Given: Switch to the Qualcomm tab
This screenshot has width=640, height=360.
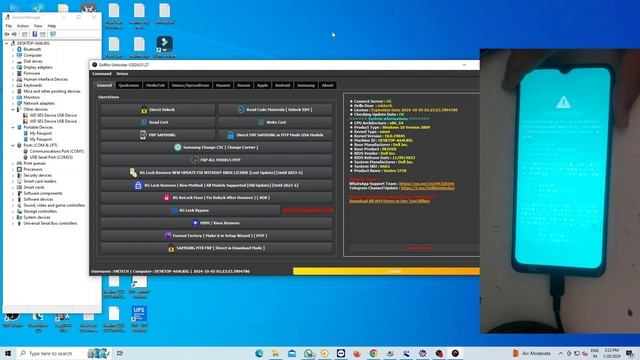Looking at the screenshot, I should [129, 85].
